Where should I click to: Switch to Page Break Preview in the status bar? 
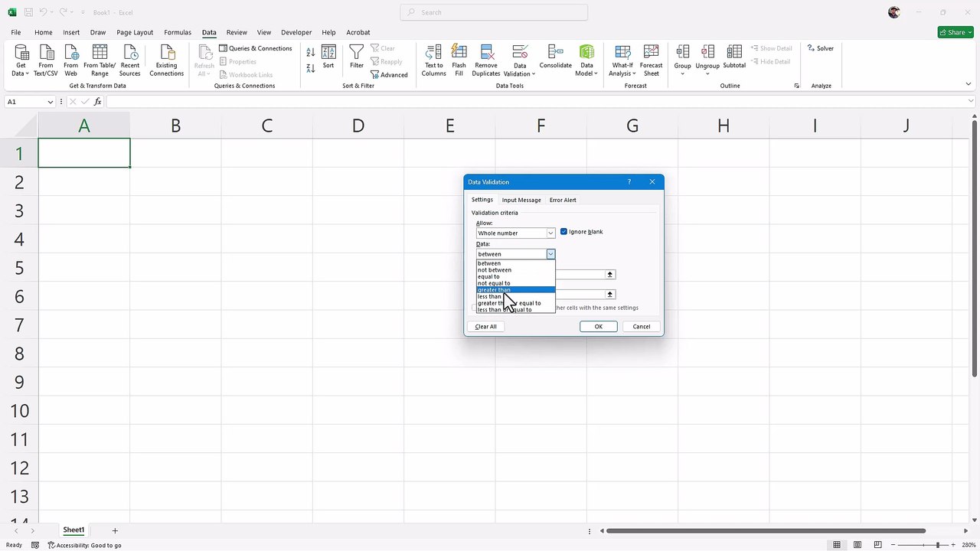click(x=877, y=545)
